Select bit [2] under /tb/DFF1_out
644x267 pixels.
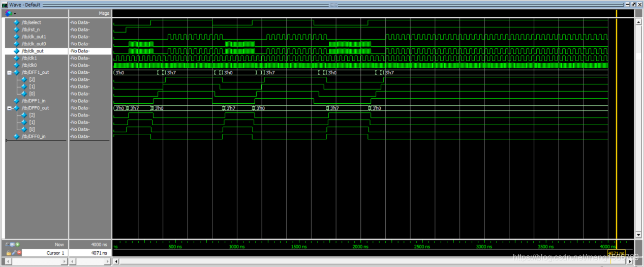point(32,79)
